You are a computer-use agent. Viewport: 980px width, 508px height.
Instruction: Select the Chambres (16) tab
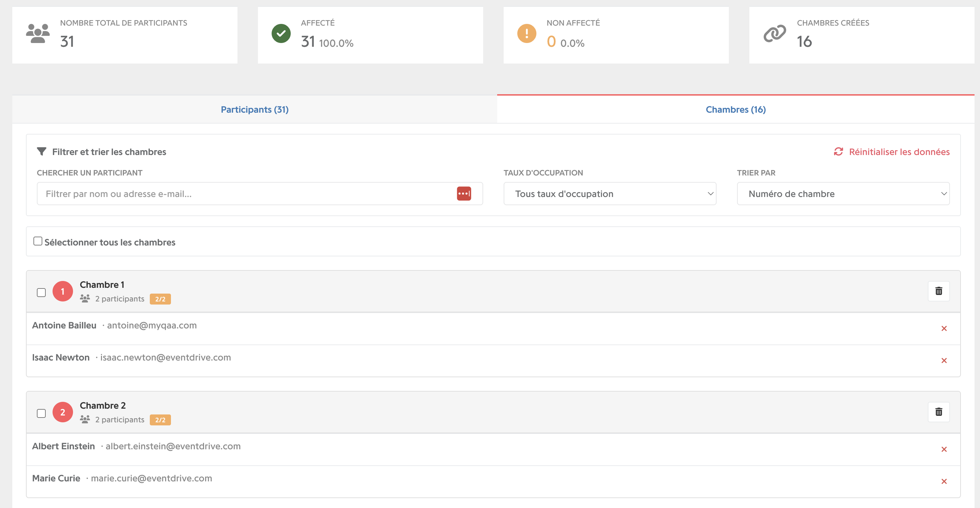click(735, 110)
